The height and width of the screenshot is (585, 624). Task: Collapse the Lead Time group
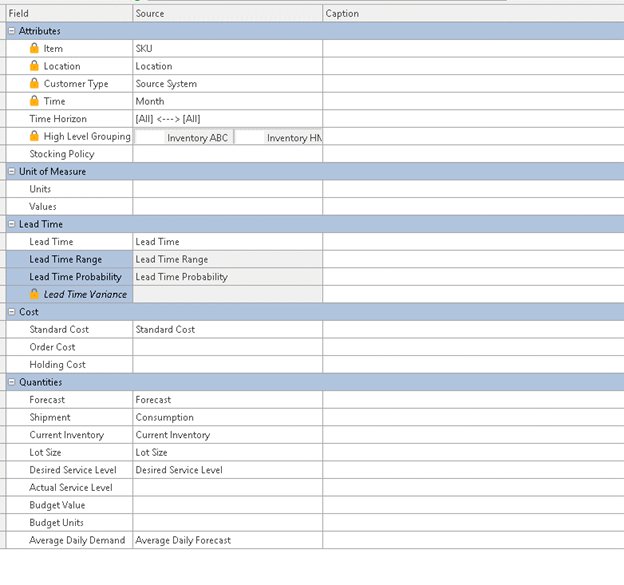pos(12,224)
